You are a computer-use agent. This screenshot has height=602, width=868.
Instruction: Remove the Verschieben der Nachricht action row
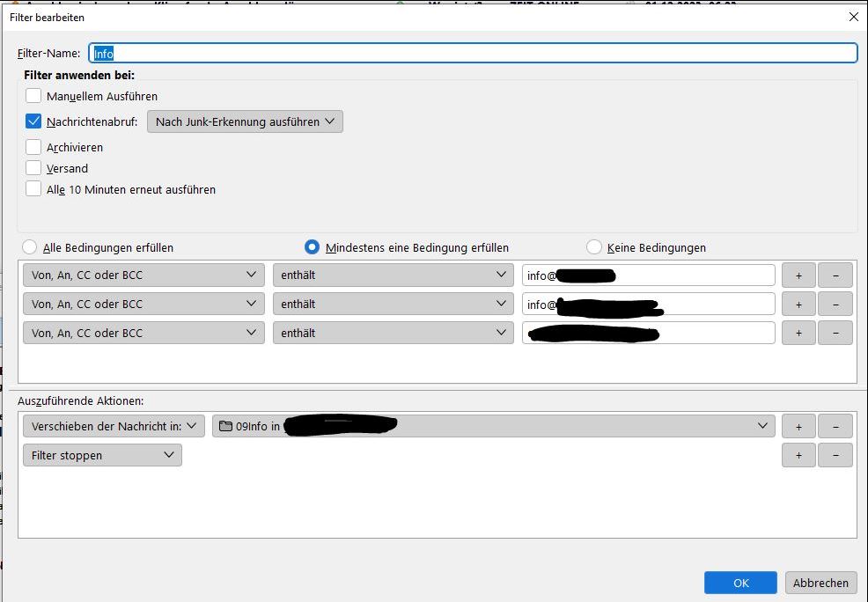coord(835,426)
